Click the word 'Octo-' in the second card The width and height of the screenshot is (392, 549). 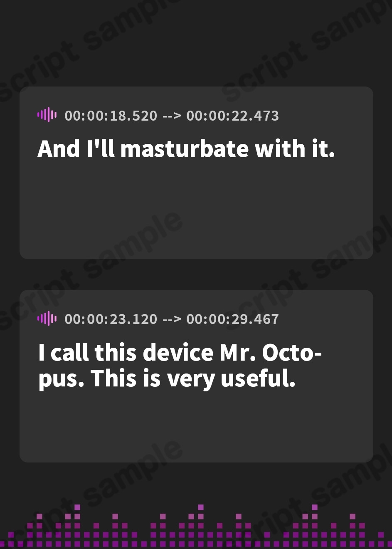[x=292, y=352]
